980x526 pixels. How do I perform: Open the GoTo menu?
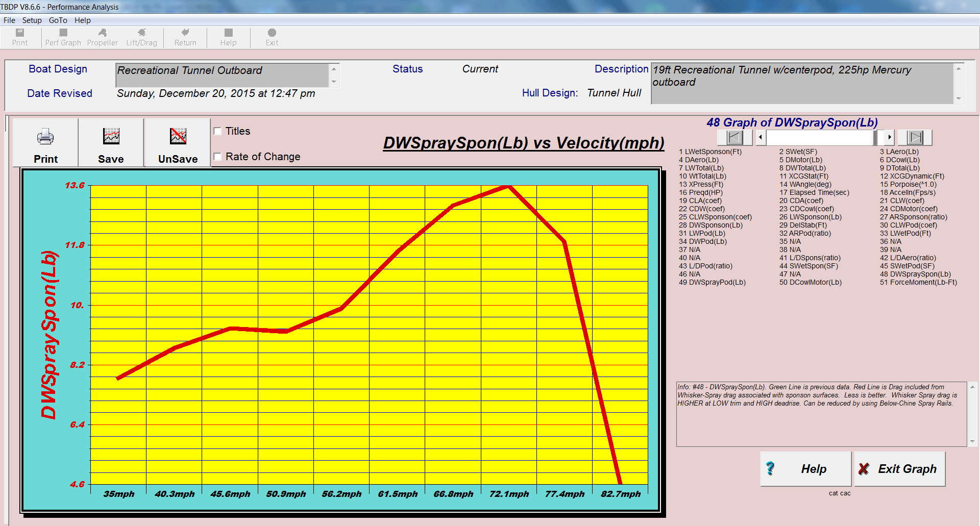(x=58, y=20)
